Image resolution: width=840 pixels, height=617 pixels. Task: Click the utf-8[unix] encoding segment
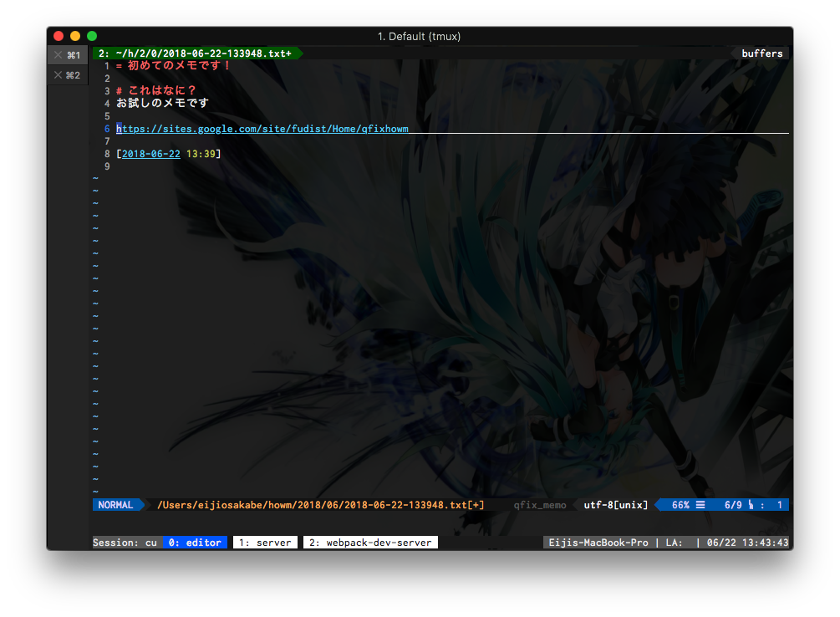tap(618, 504)
